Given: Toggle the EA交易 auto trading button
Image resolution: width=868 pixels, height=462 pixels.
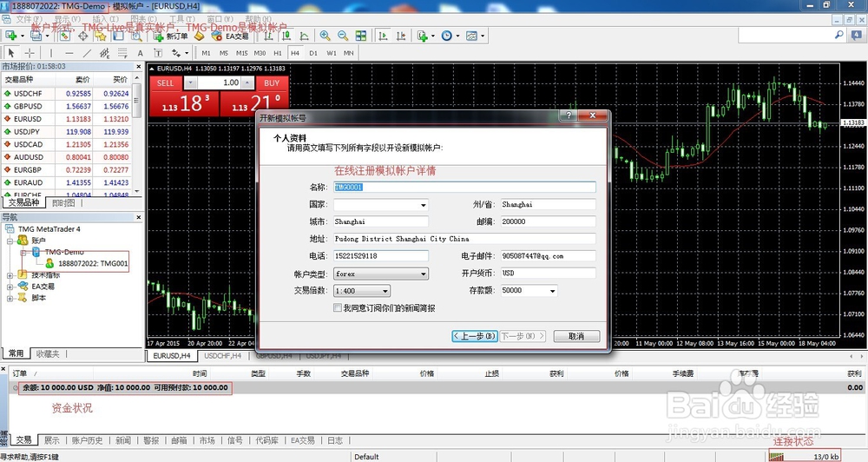Looking at the screenshot, I should click(x=230, y=36).
